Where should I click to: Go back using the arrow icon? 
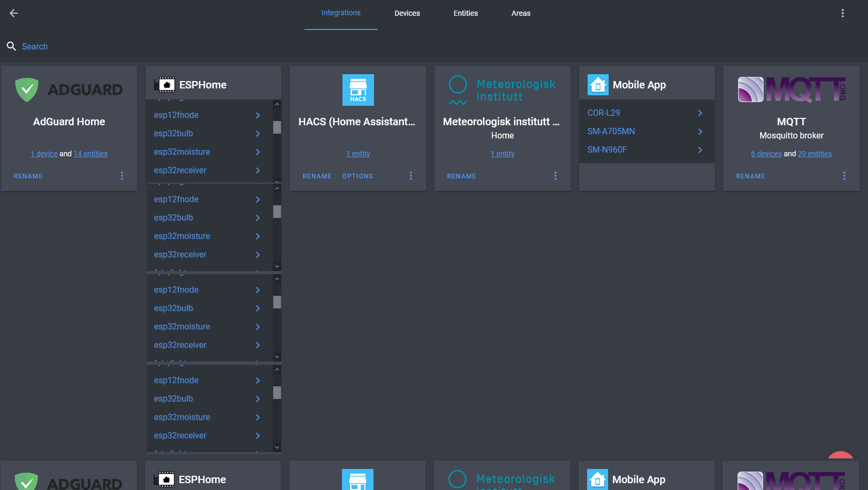point(14,13)
